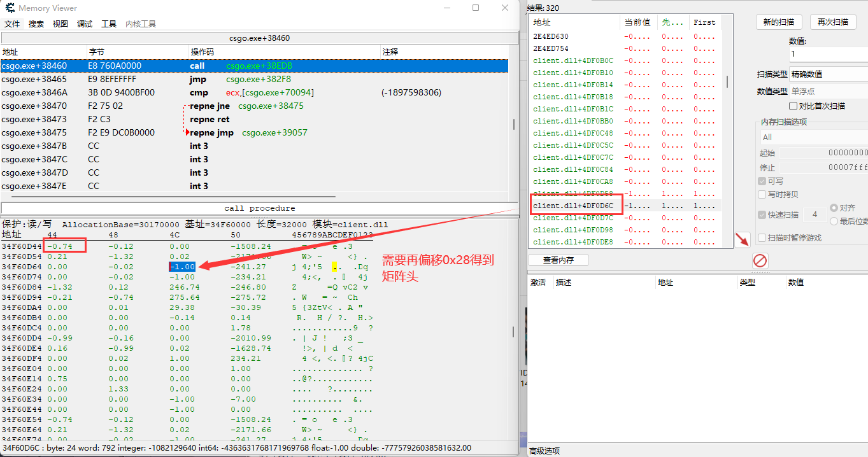Click the Cheat Engine icon in Memory Viewer title bar
This screenshot has height=457, width=868.
click(10, 8)
